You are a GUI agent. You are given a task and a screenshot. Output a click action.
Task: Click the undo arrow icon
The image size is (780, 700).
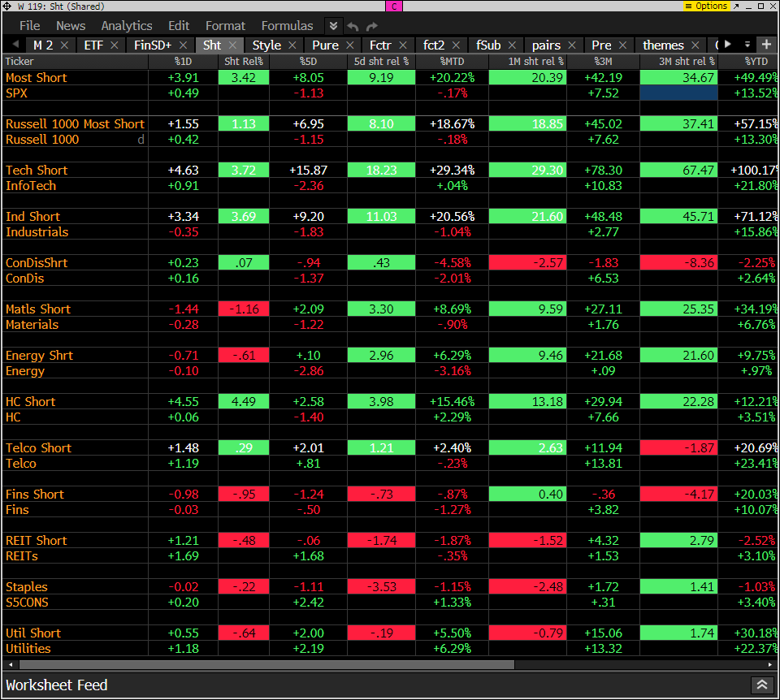click(353, 26)
